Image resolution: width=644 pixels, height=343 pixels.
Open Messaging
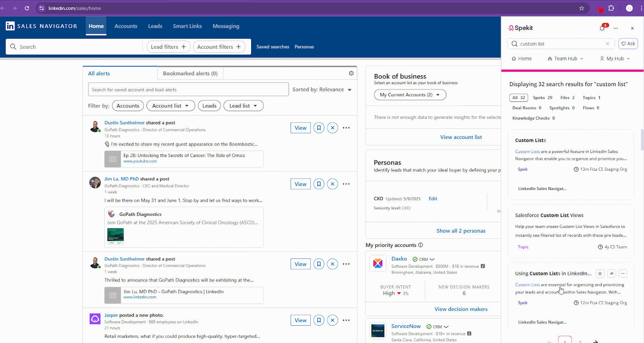[x=226, y=26]
